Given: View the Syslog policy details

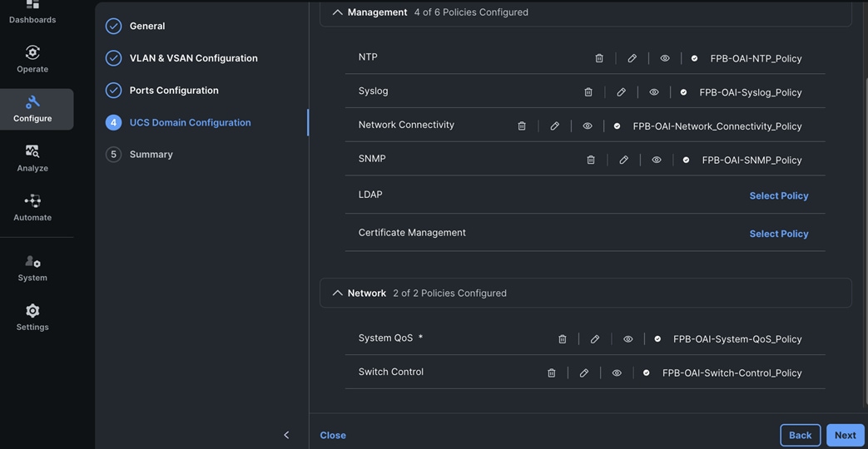Looking at the screenshot, I should tap(654, 91).
